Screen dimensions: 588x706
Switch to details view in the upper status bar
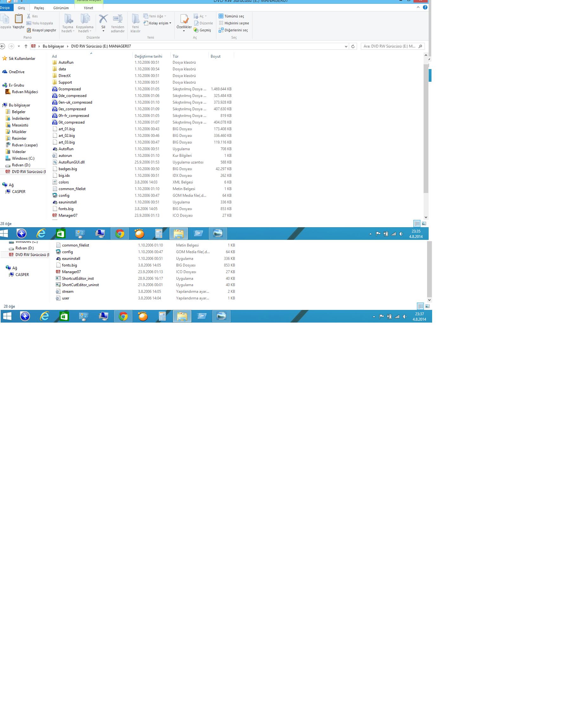pyautogui.click(x=417, y=224)
